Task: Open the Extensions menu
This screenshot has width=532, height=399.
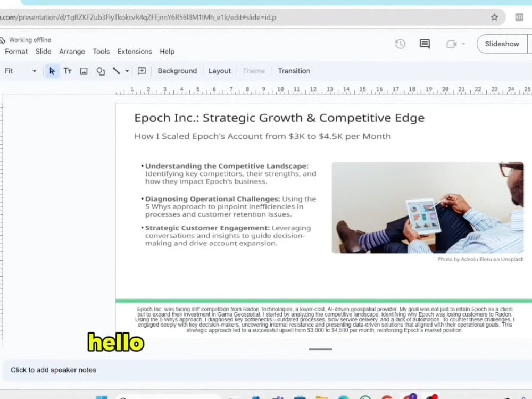Action: [x=135, y=52]
